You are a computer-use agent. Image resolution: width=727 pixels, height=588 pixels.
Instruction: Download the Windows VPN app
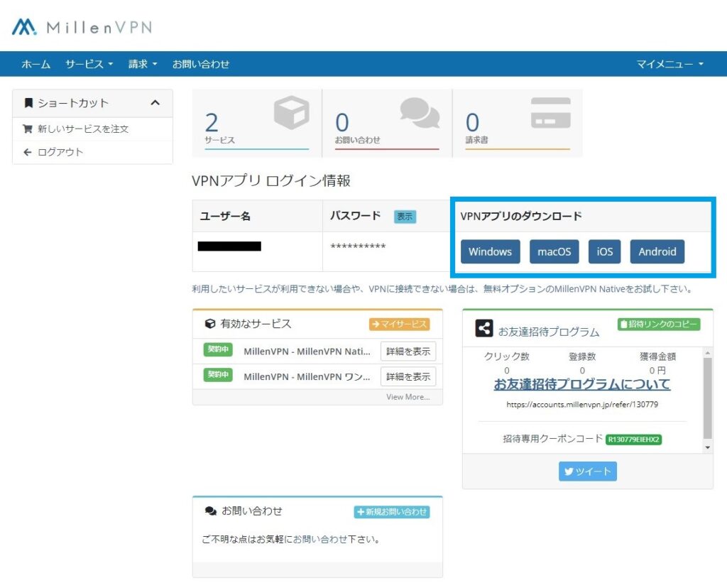(490, 251)
